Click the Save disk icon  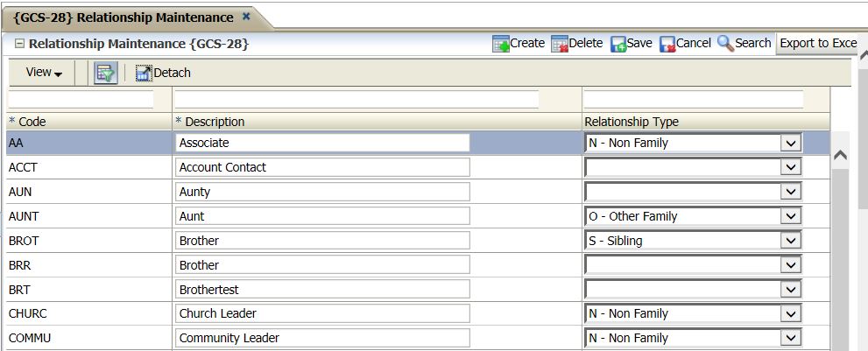618,44
